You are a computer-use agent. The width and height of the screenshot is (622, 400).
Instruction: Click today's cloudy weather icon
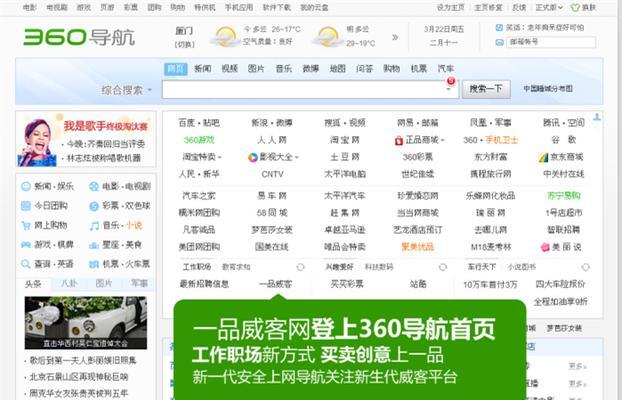225,37
